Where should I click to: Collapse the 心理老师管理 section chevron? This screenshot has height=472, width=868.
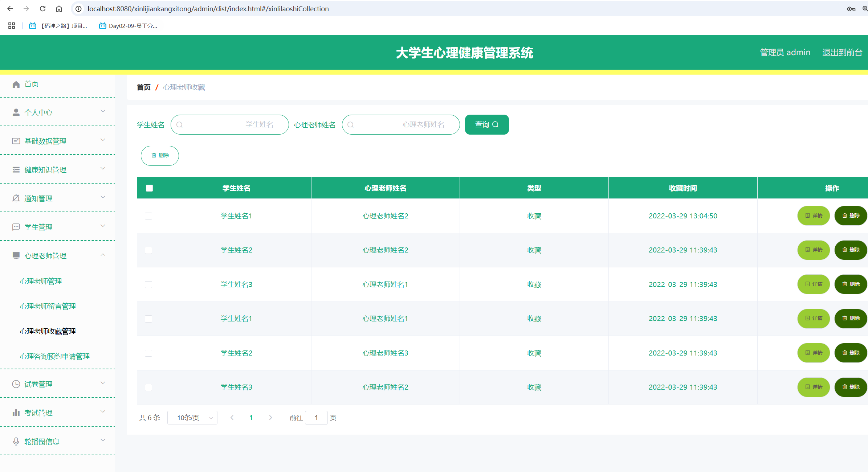[x=103, y=255]
